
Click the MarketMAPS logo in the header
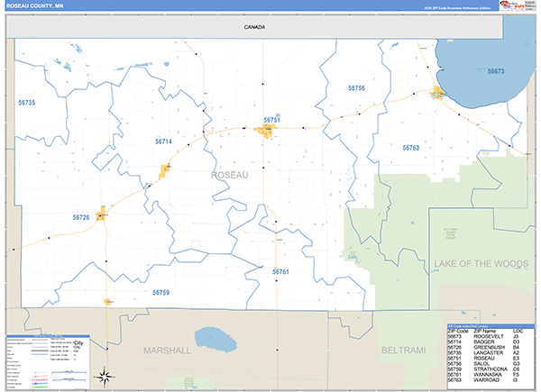[x=512, y=5]
